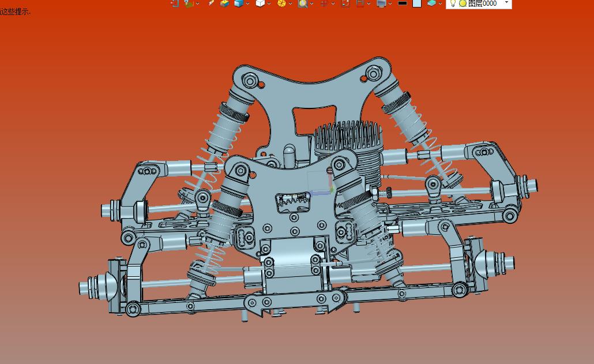Viewport: 594px width, 364px height.
Task: Open the 图层0000 layer dropdown
Action: [506, 3]
